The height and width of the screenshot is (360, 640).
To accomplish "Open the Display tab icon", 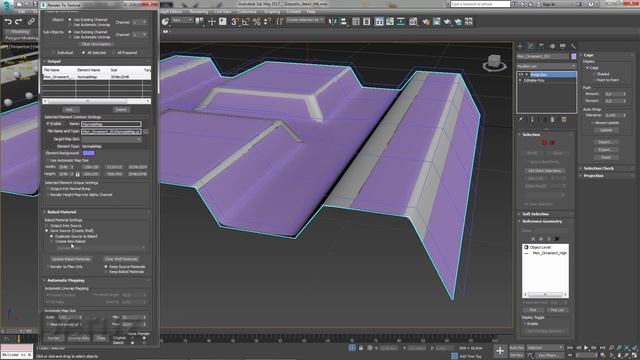I will (x=563, y=46).
